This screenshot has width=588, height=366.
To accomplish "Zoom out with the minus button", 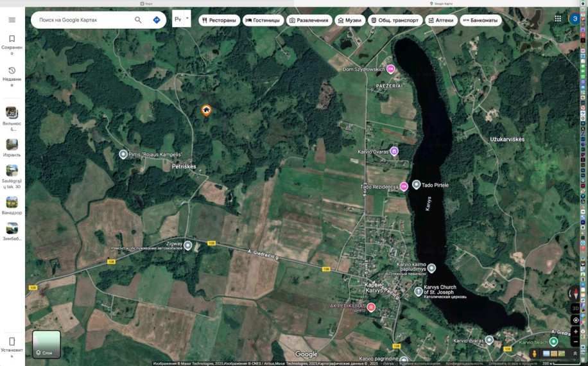I will click(576, 342).
